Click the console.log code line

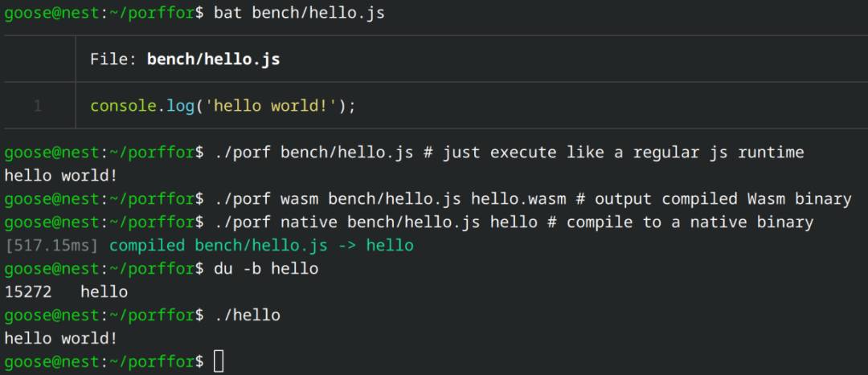tap(223, 106)
